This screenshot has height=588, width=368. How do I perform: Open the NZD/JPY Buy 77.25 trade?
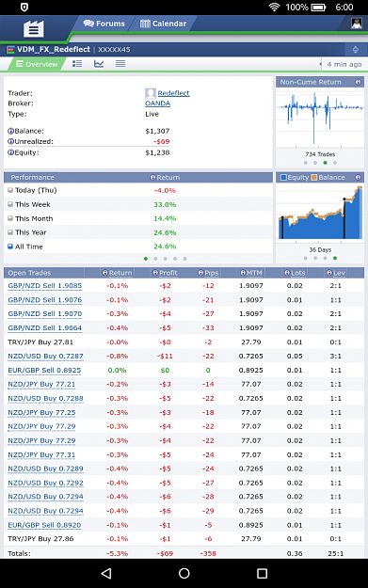[x=41, y=412]
